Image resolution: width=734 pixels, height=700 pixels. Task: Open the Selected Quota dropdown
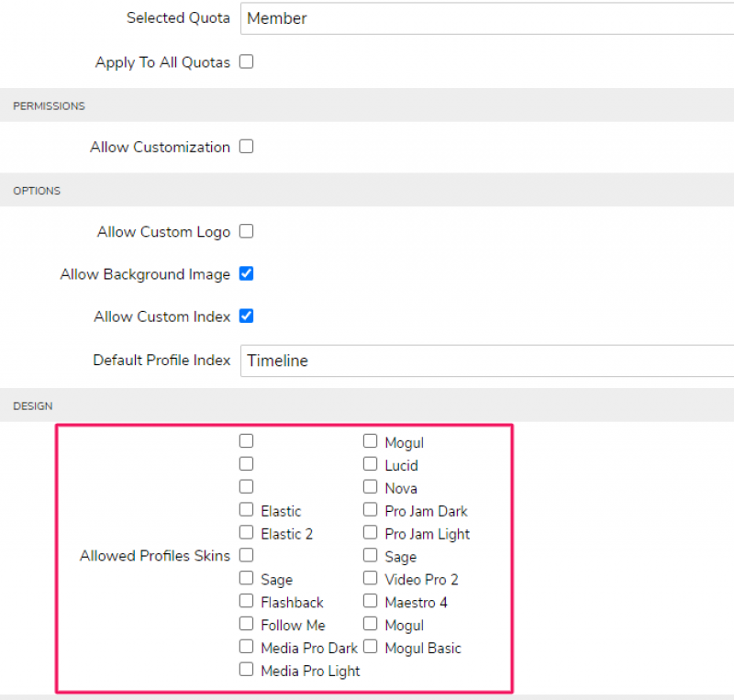tap(486, 18)
